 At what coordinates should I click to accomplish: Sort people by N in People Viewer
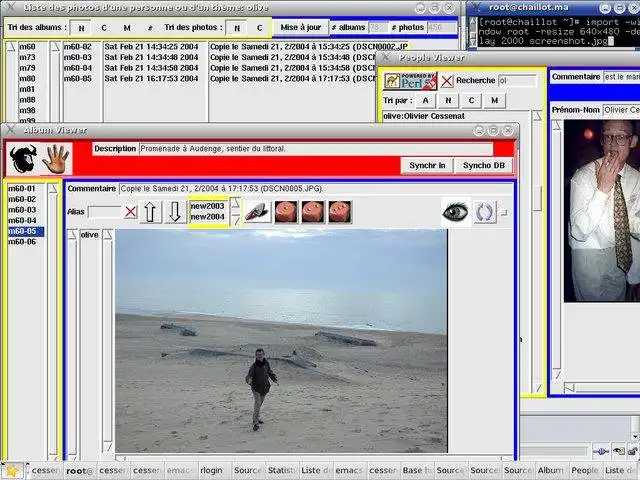tap(448, 100)
